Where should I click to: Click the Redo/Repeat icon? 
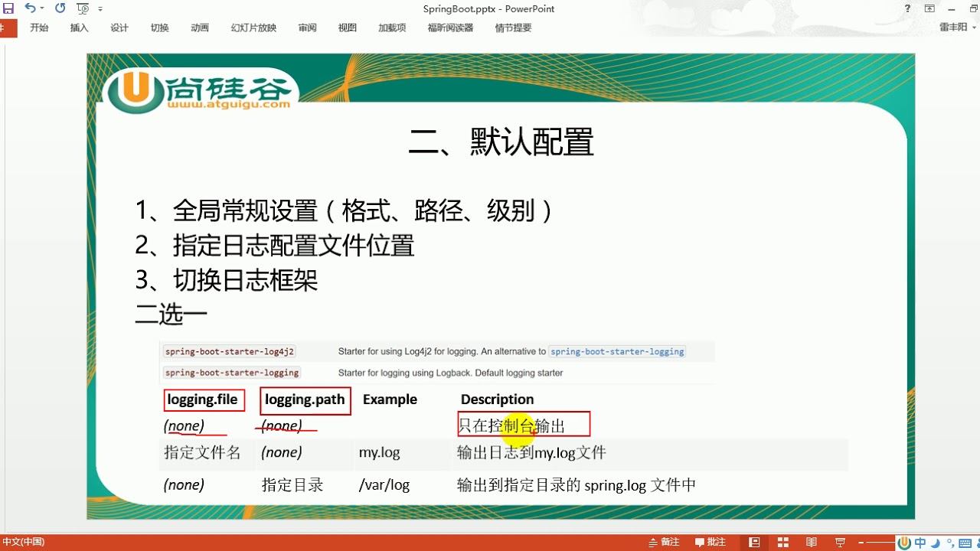pos(60,8)
